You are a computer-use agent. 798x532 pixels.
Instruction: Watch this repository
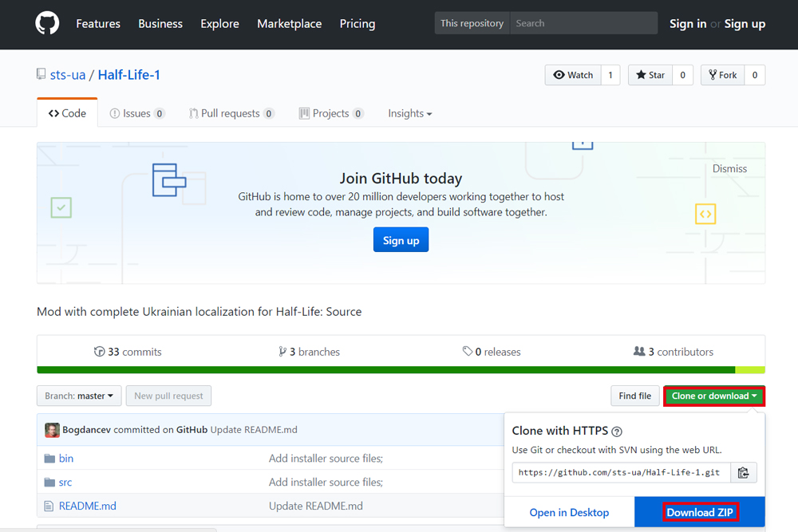pos(573,75)
